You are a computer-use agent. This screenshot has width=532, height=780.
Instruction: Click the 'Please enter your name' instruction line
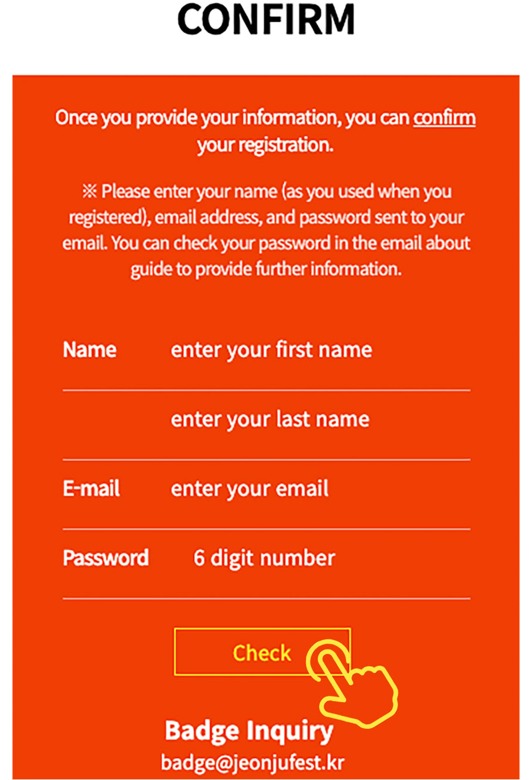click(x=273, y=192)
